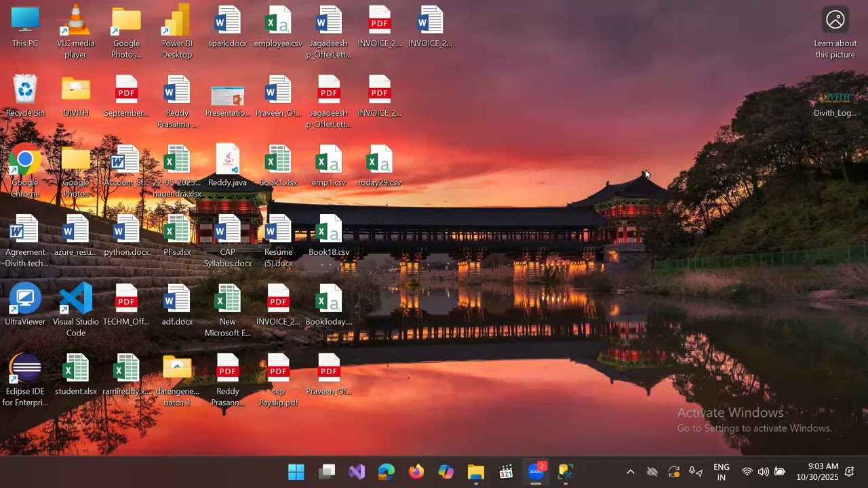Select the Agreement -Divith tech document
The width and height of the screenshot is (868, 488).
[x=25, y=241]
